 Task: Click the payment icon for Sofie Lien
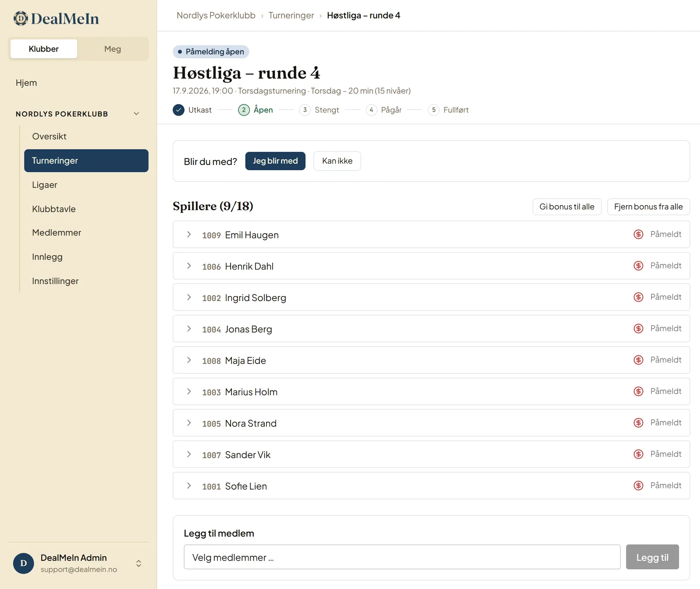tap(638, 486)
